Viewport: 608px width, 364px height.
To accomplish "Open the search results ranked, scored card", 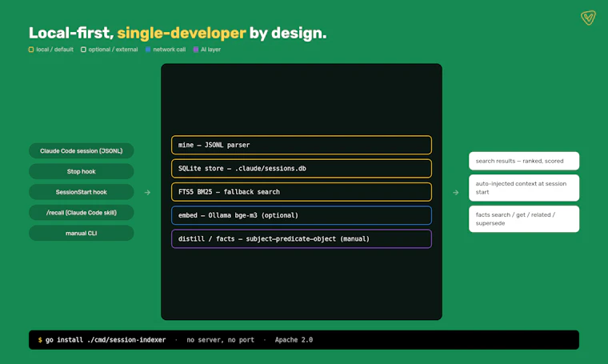I will coord(524,161).
